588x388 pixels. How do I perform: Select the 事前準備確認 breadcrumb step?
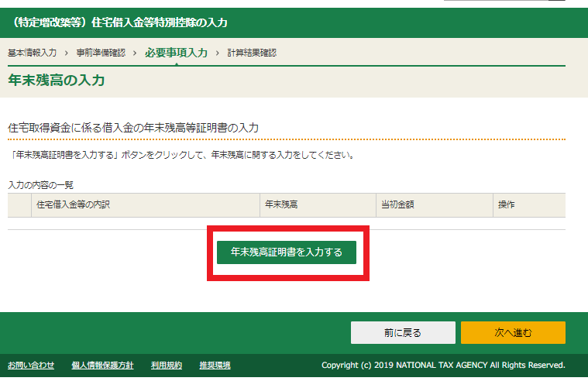click(x=101, y=53)
